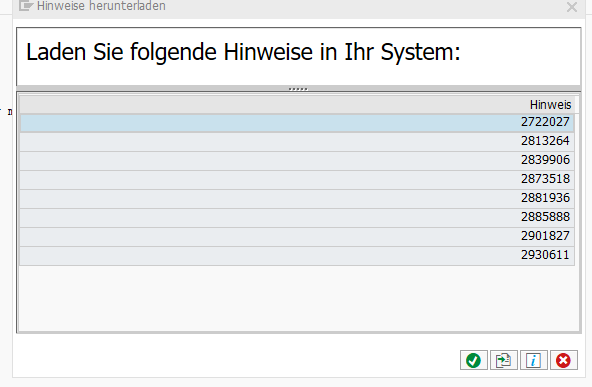Viewport: 592px width, 387px height.
Task: Click empty area below the notes list
Action: point(298,298)
